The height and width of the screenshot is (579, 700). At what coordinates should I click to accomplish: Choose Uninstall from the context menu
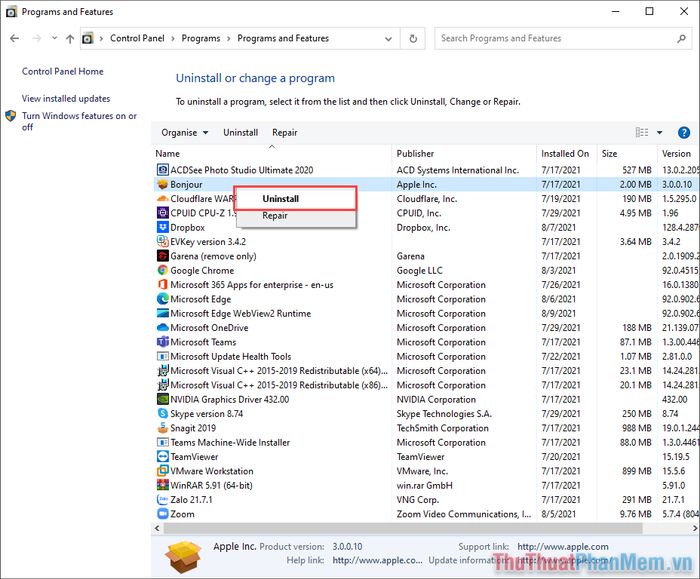(x=295, y=199)
